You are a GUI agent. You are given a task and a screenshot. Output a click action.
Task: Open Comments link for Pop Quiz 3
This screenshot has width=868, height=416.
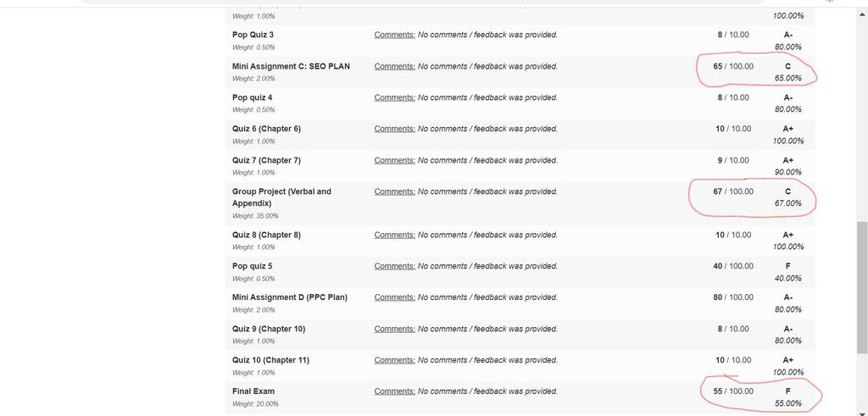click(395, 35)
